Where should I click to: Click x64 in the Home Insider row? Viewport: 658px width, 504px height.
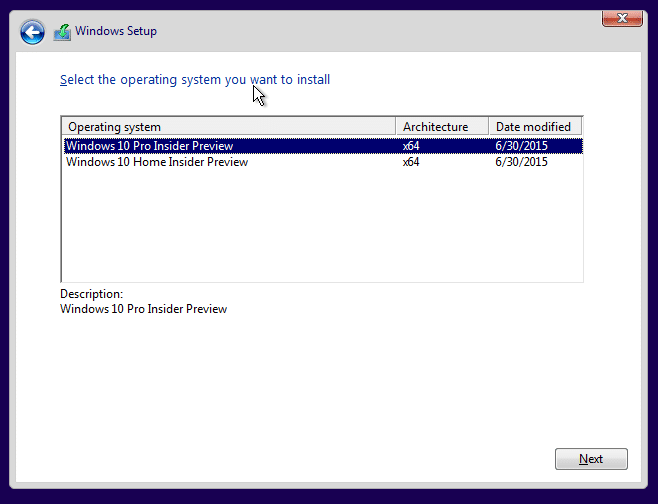(x=411, y=162)
